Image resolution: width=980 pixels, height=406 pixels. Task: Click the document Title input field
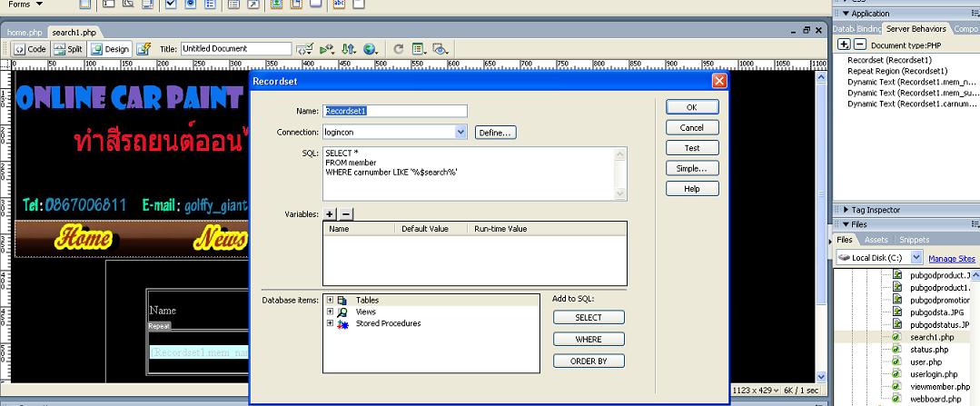[236, 49]
